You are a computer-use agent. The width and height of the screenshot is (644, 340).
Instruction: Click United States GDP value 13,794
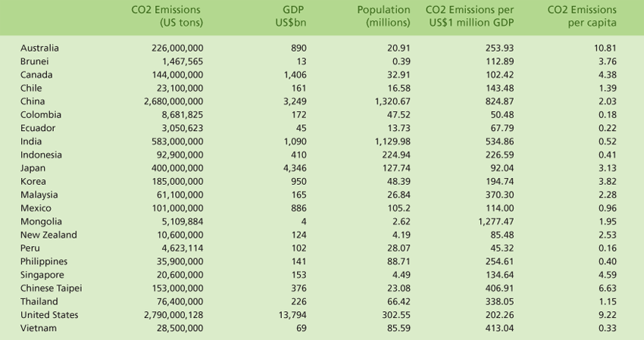[292, 315]
